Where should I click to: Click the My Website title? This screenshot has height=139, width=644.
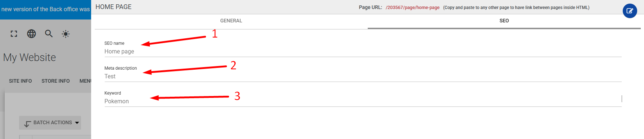[30, 57]
